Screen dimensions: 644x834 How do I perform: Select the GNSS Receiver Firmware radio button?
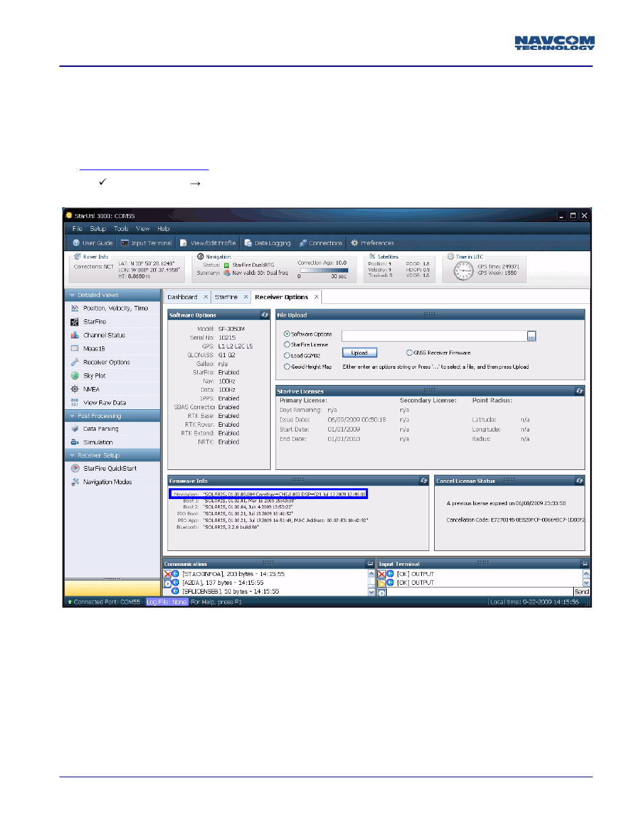[409, 353]
